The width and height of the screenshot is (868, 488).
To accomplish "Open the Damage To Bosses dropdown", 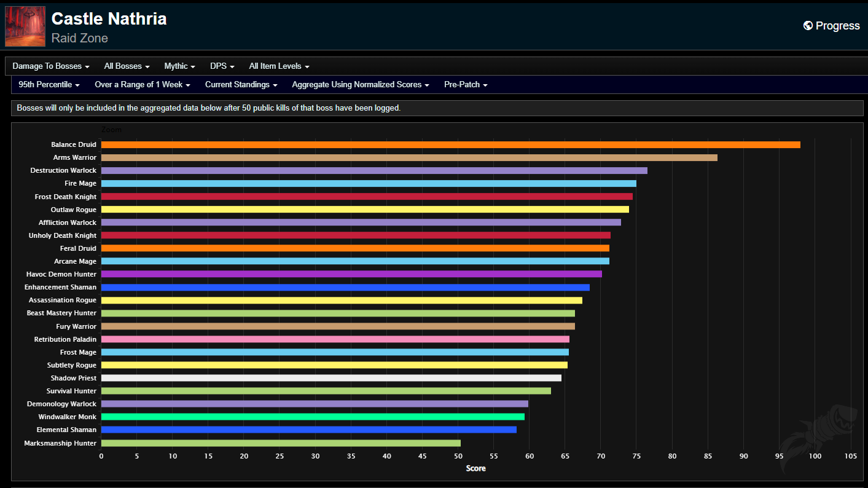I will click(x=51, y=66).
